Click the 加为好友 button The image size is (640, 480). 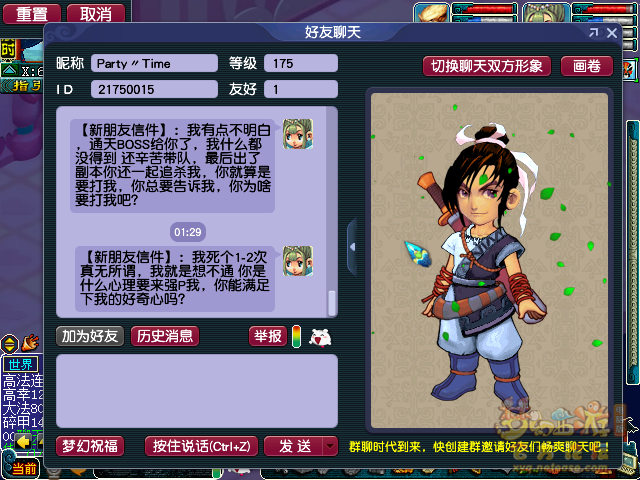(x=90, y=336)
